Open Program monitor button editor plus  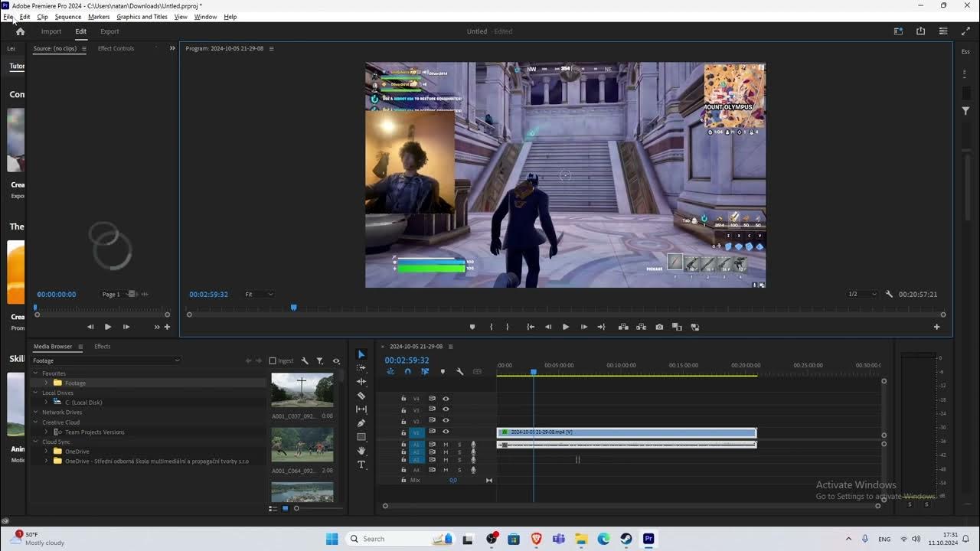[936, 327]
